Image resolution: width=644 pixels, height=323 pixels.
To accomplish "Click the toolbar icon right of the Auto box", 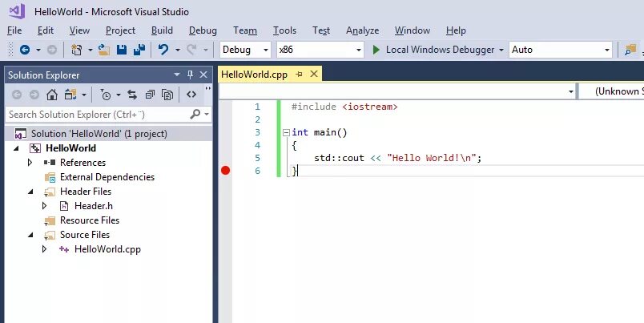I will pyautogui.click(x=630, y=50).
